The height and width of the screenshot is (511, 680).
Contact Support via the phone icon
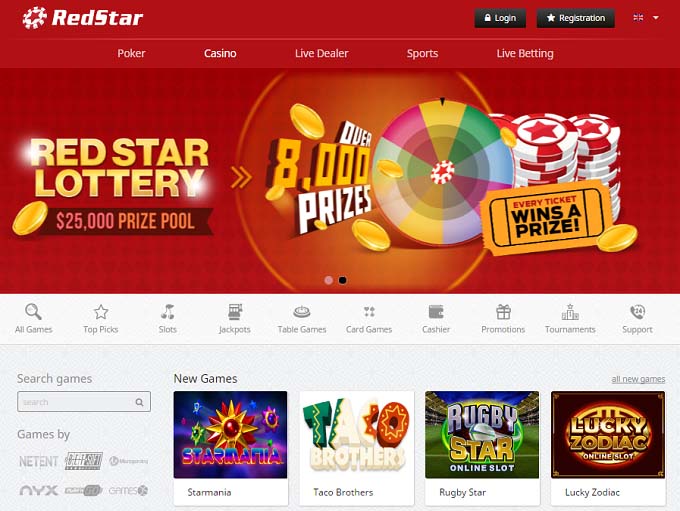pos(638,311)
